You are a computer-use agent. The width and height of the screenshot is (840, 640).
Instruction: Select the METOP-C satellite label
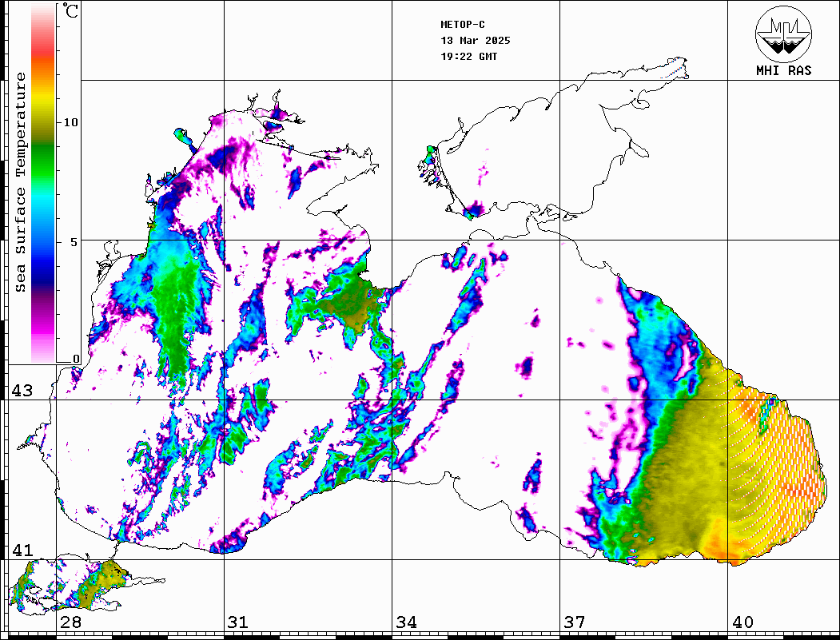463,25
